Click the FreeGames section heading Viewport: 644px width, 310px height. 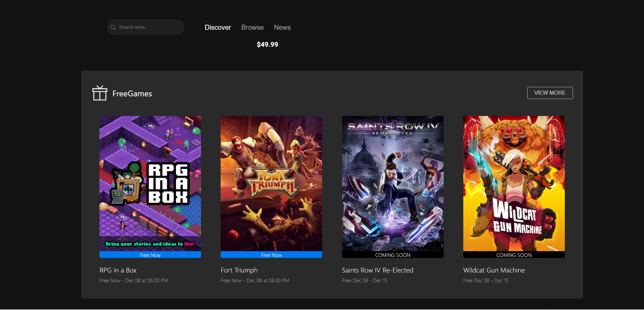(x=132, y=94)
